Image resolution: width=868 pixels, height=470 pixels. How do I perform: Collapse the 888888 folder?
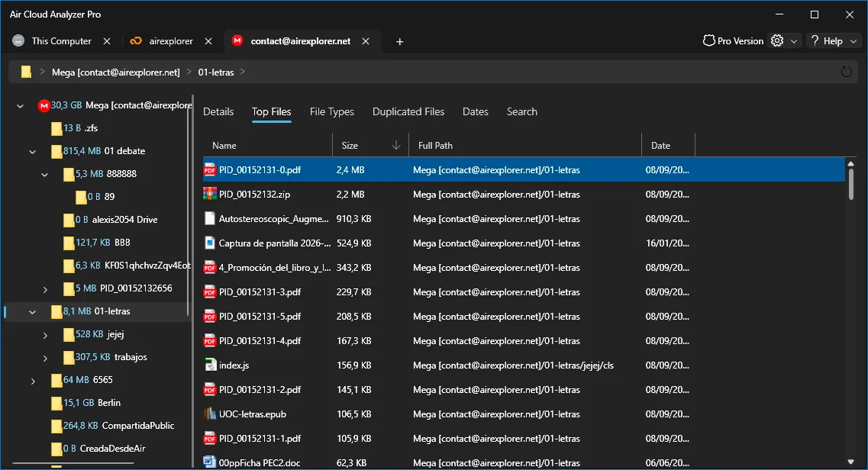click(x=44, y=175)
